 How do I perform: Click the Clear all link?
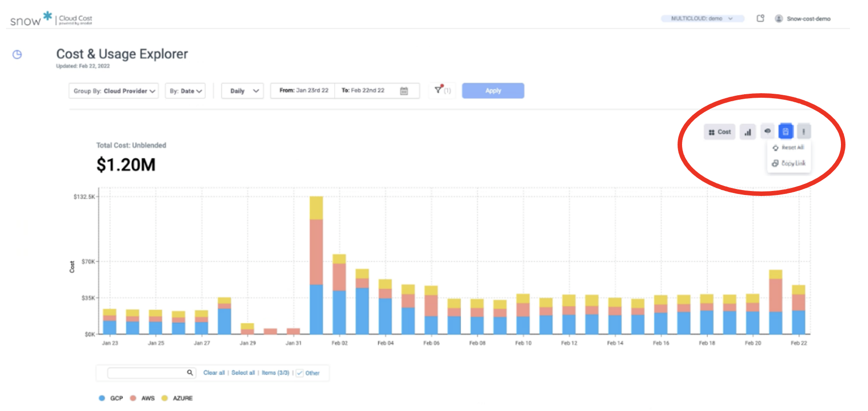coord(214,373)
